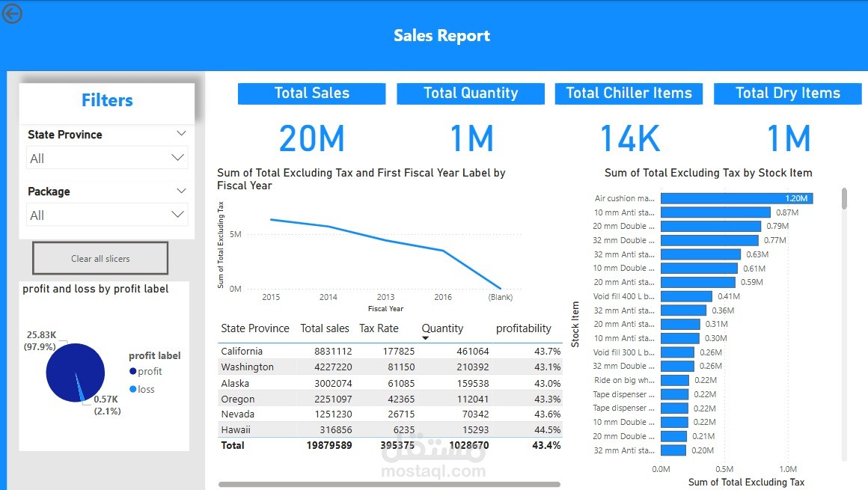Click the loss legend color dot
Screen dimensions: 868x490
tap(133, 389)
